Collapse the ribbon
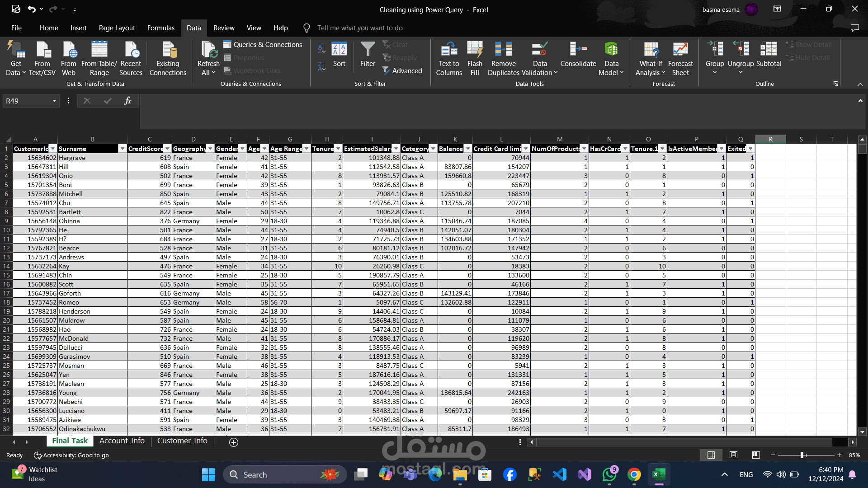 (860, 84)
